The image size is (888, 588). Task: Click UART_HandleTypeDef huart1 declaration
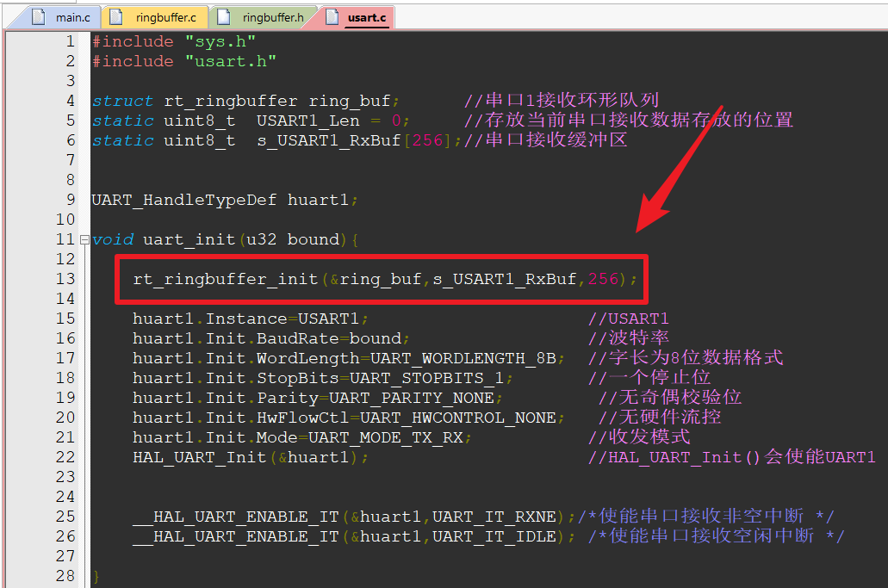pyautogui.click(x=225, y=201)
